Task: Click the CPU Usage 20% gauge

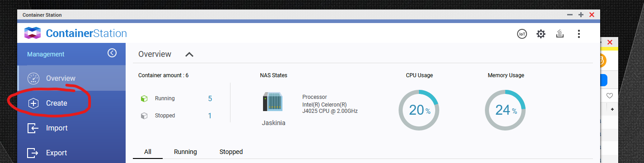Action: tap(418, 110)
